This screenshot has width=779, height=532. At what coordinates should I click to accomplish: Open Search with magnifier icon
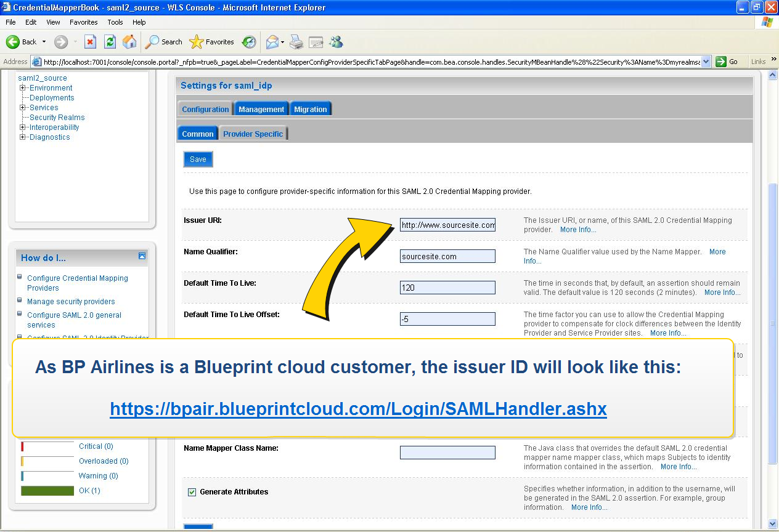(164, 42)
